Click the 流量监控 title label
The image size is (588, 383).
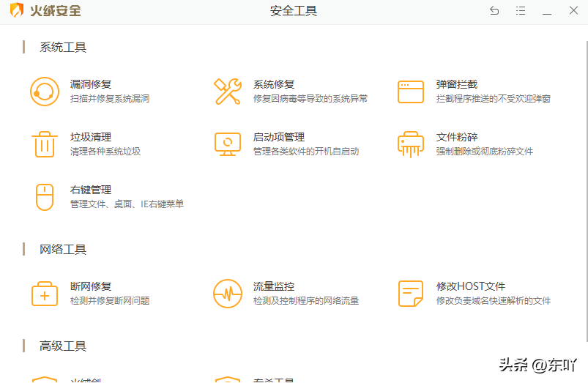[x=274, y=286]
